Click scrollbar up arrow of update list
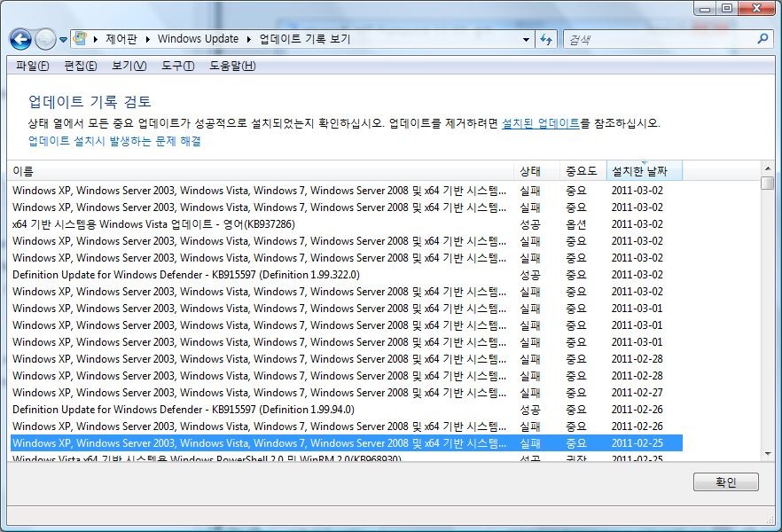Image resolution: width=782 pixels, height=532 pixels. click(x=768, y=168)
